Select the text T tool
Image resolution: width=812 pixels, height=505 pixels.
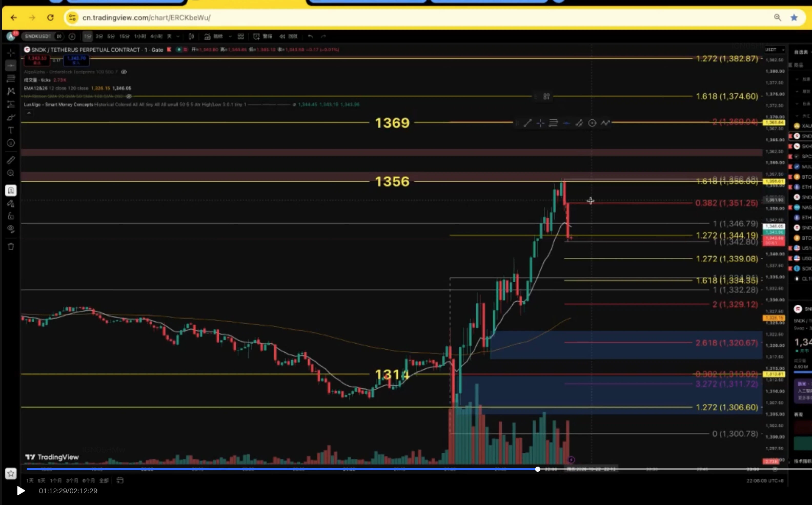(11, 130)
